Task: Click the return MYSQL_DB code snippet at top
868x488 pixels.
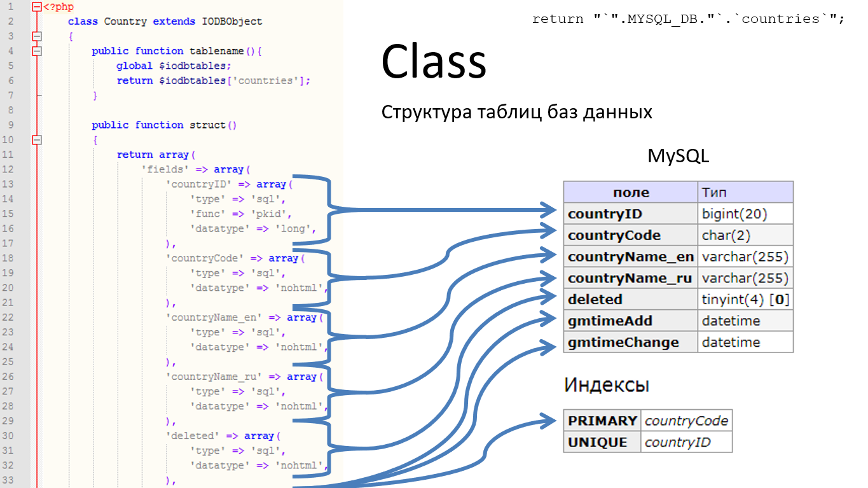Action: [x=687, y=19]
